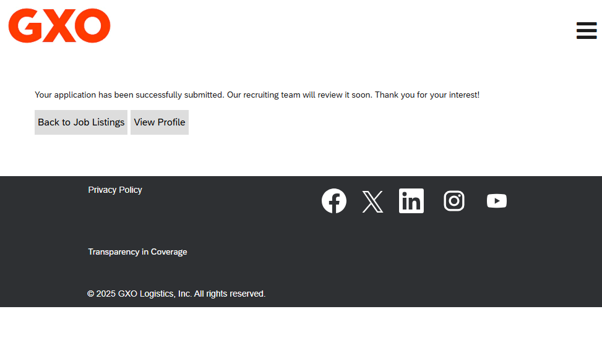Image resolution: width=602 pixels, height=364 pixels.
Task: Click the letter X in the GXO logo
Action: pyautogui.click(x=58, y=26)
